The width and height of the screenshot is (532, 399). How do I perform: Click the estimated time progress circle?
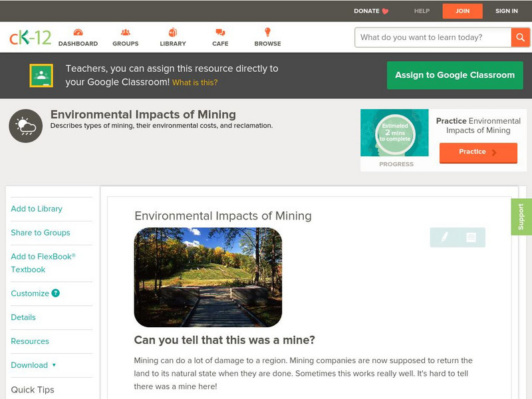point(395,133)
